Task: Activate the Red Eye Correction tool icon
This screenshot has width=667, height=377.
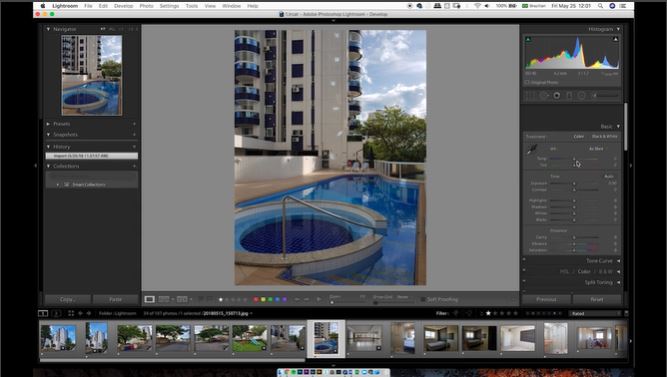Action: [556, 95]
